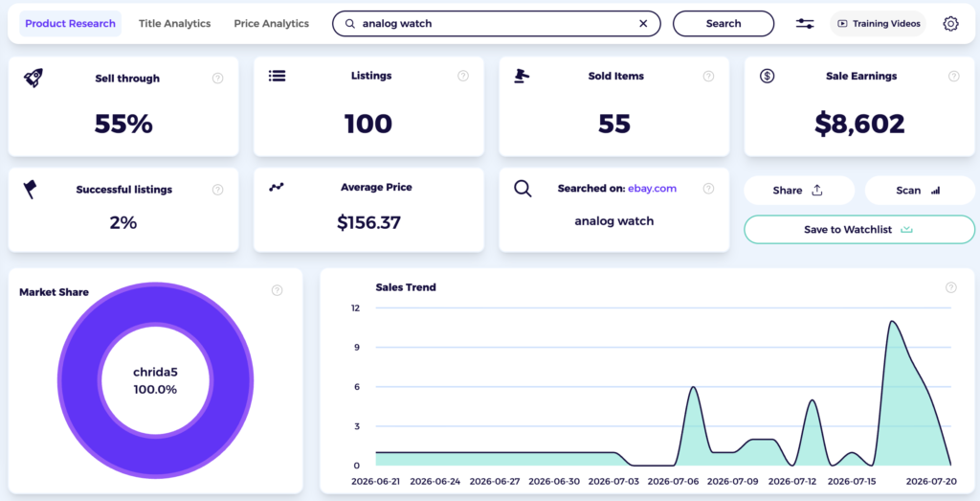980x501 pixels.
Task: Click the Scan button
Action: pos(920,190)
